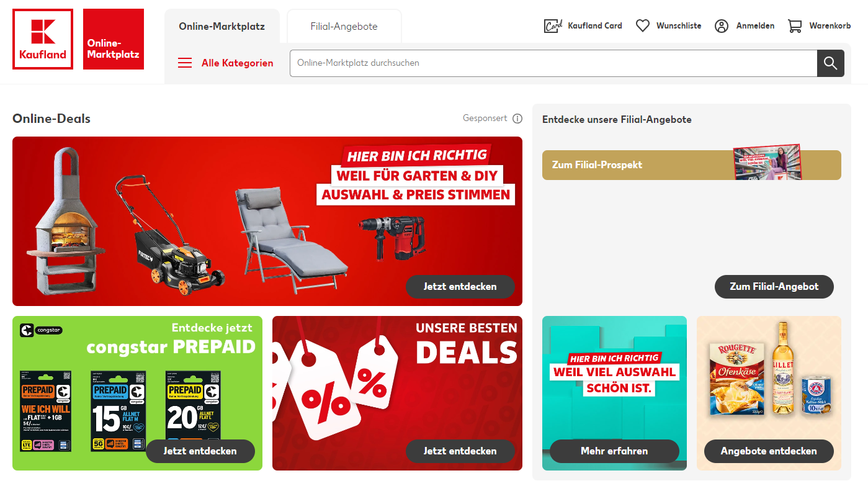This screenshot has width=868, height=491.
Task: Click the red Online-Marktplatz logo tile
Action: [x=114, y=39]
